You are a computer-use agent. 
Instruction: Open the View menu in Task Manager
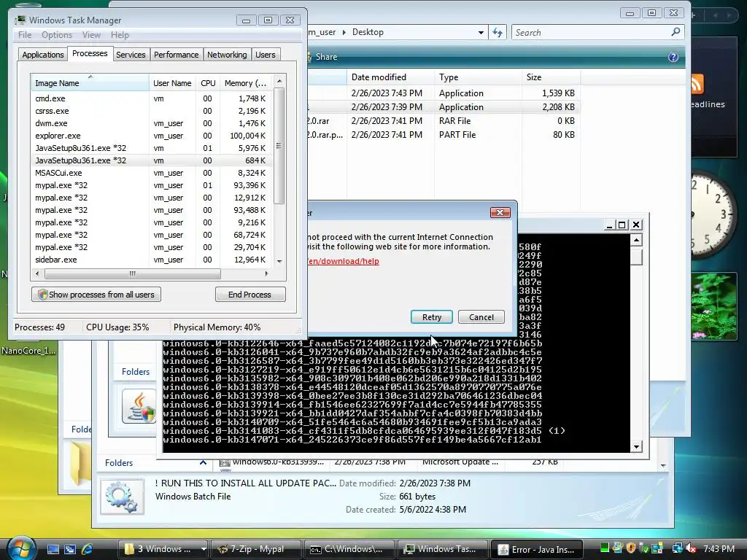click(x=91, y=35)
